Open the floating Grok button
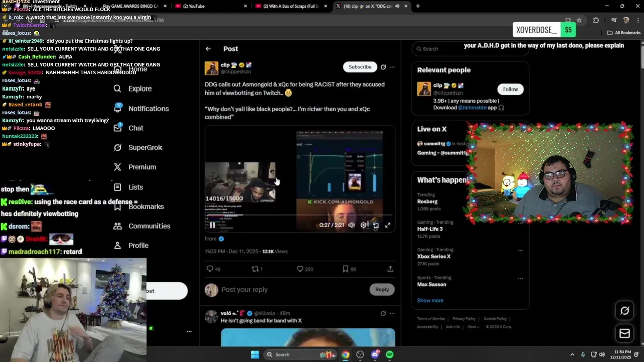The height and width of the screenshot is (362, 644). click(x=625, y=311)
